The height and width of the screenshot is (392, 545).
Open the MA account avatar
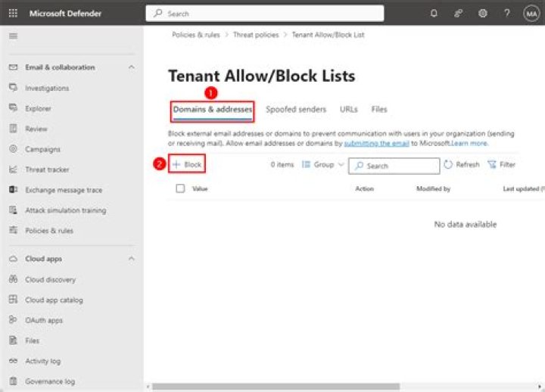tap(531, 14)
